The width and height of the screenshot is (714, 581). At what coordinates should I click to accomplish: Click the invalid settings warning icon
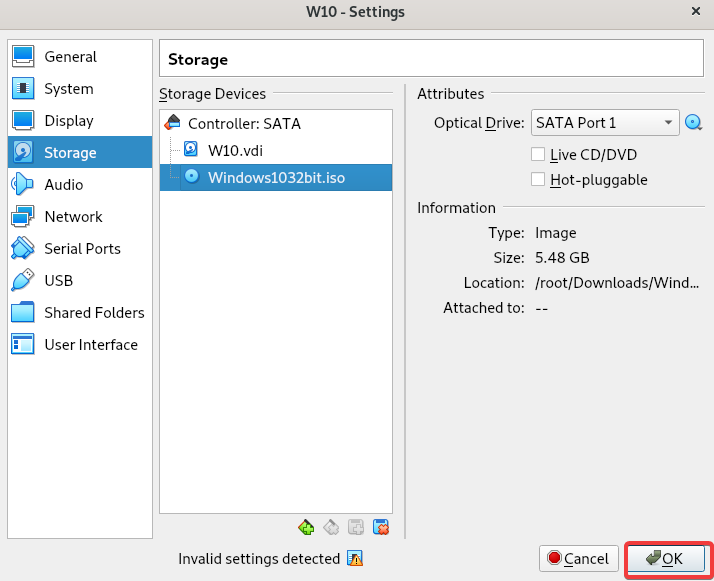(355, 558)
